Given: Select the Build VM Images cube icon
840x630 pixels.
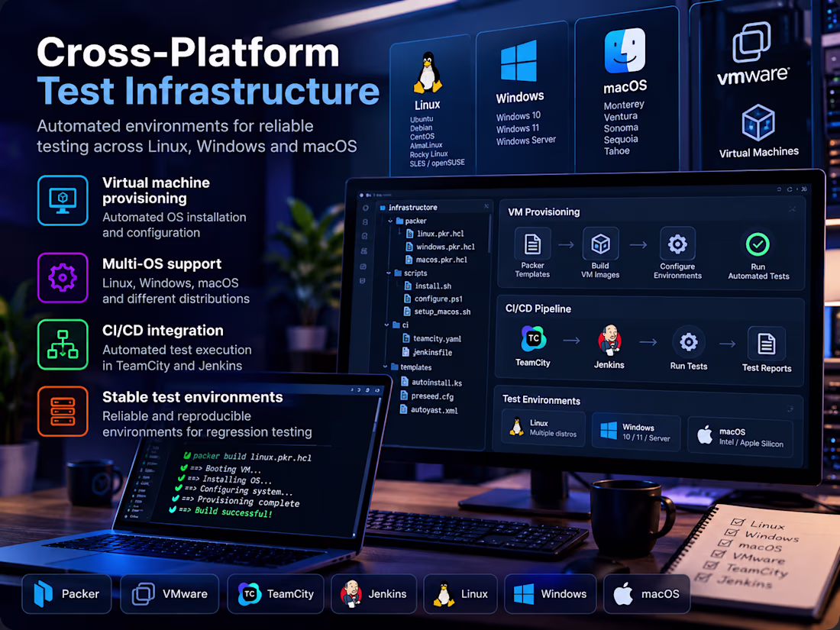Looking at the screenshot, I should (x=600, y=244).
